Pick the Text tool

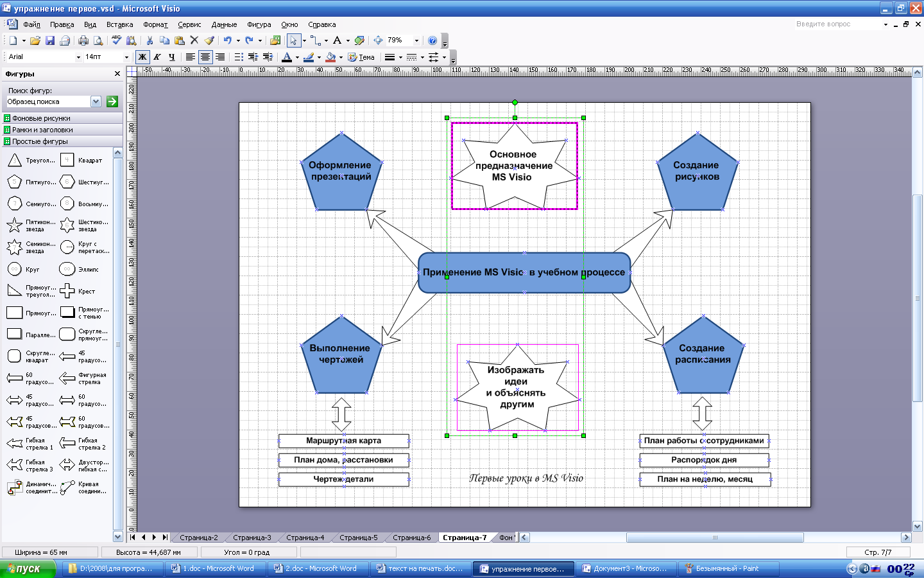pos(337,40)
